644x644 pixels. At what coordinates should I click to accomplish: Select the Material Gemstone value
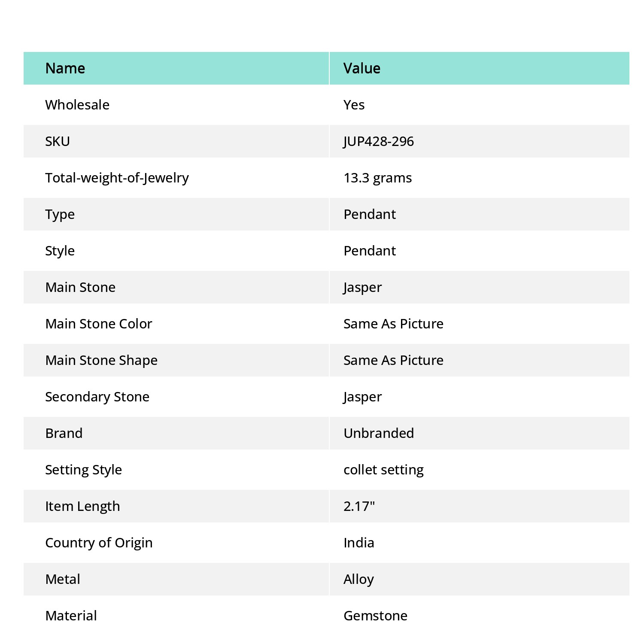[375, 616]
